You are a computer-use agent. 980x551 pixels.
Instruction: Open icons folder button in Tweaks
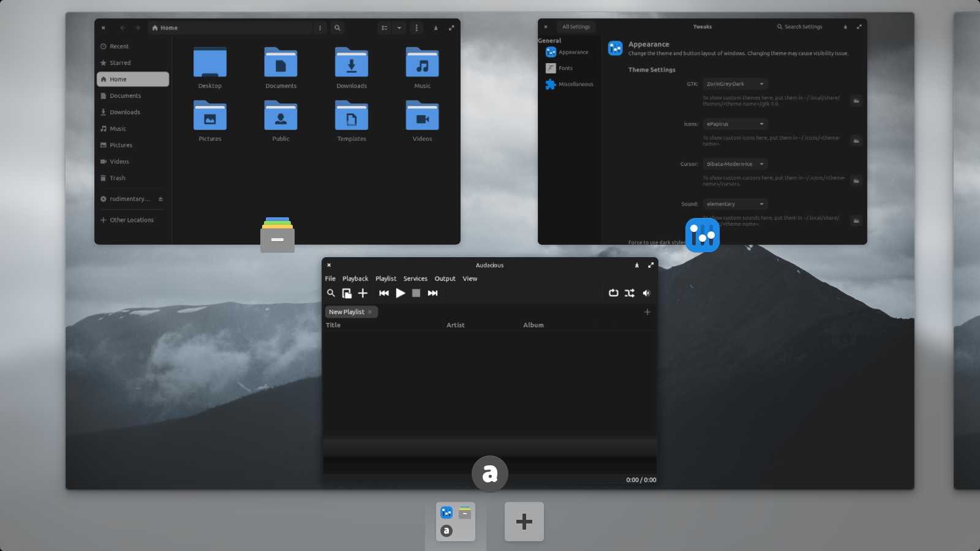coord(856,141)
